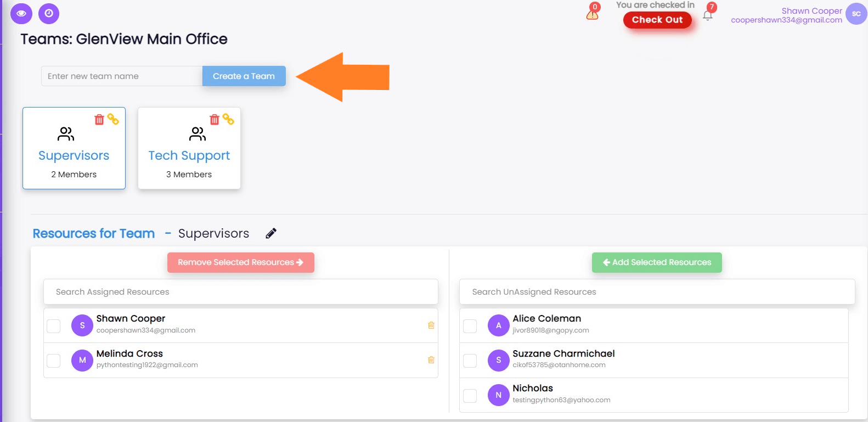Open the notifications bell
Screen dimensions: 868x422
[x=708, y=15]
